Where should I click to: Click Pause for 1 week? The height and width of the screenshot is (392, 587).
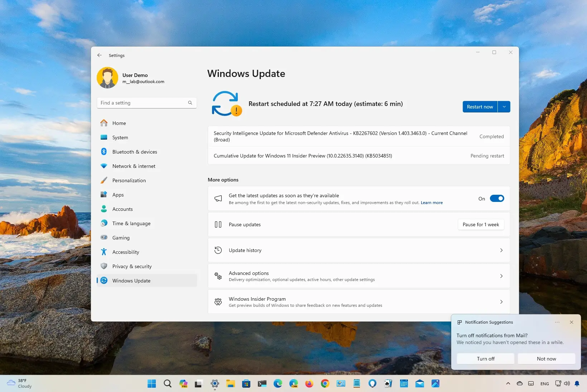481,224
